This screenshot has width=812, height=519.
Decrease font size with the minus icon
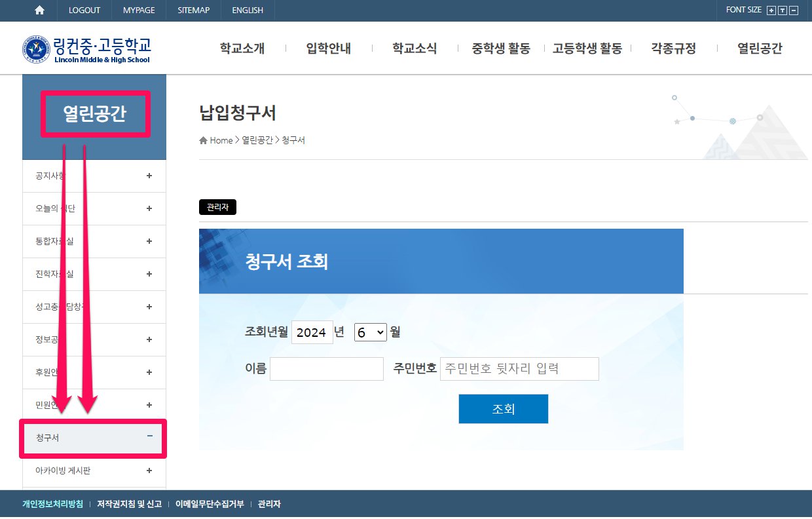794,10
